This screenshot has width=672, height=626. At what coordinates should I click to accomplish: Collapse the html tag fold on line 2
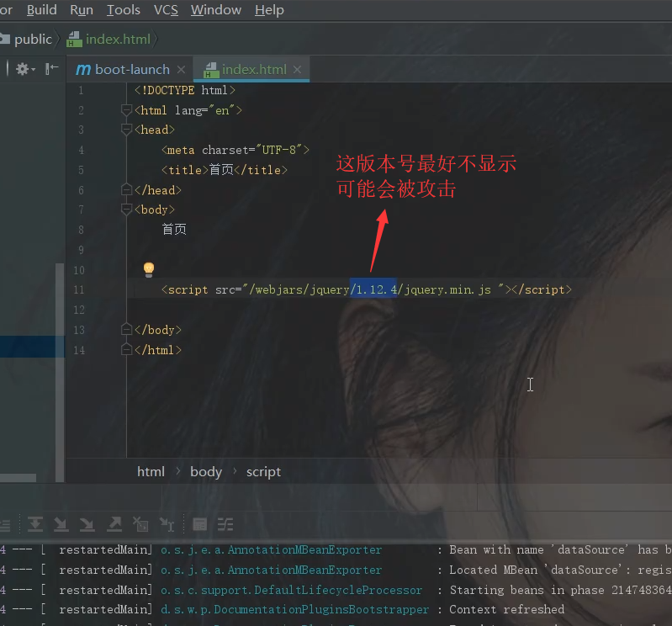[126, 110]
